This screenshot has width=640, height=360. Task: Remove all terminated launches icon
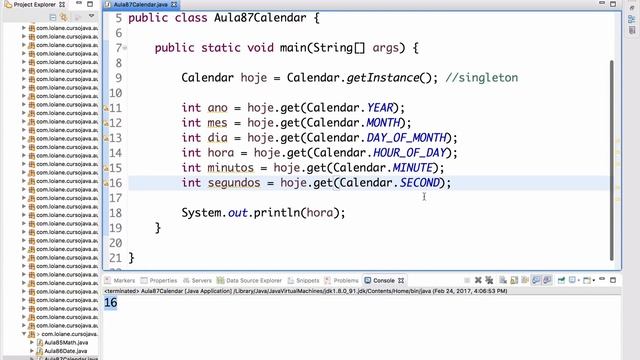coord(489,280)
